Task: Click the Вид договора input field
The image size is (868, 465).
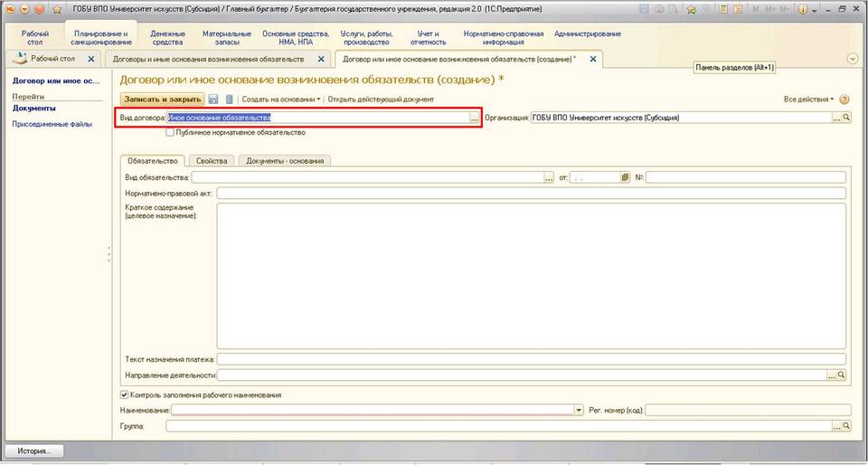Action: tap(317, 118)
